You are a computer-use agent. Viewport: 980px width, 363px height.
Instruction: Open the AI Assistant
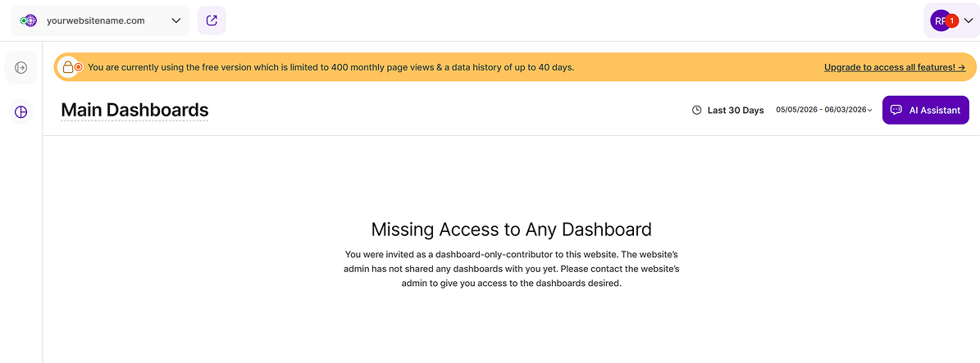(x=926, y=110)
